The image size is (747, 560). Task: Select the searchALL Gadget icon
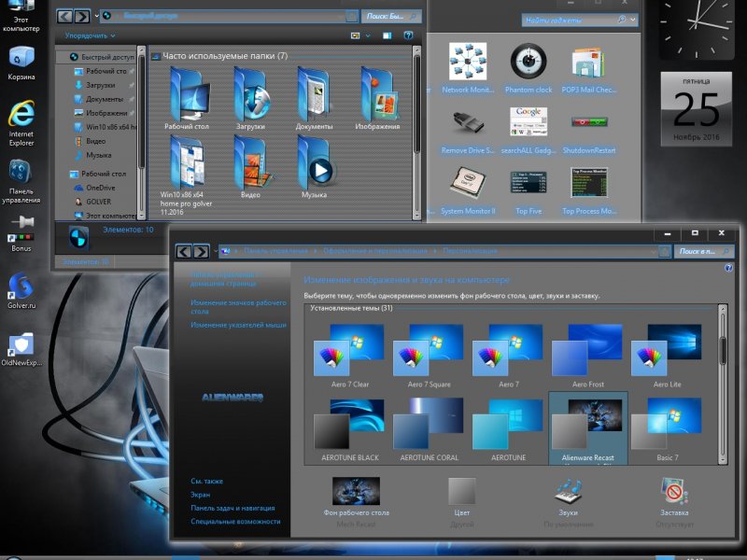point(529,130)
